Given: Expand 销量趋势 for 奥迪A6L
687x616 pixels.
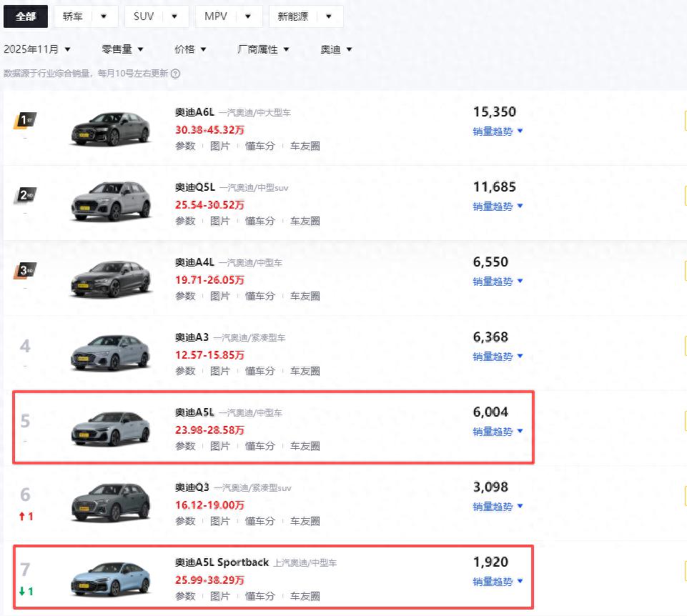Looking at the screenshot, I should click(x=498, y=131).
